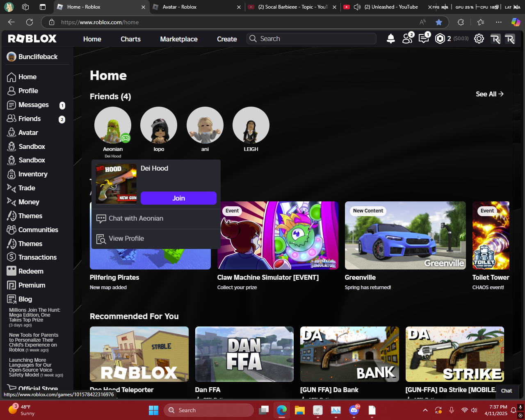The width and height of the screenshot is (525, 420).
Task: Open the Roblox notifications bell
Action: point(391,39)
